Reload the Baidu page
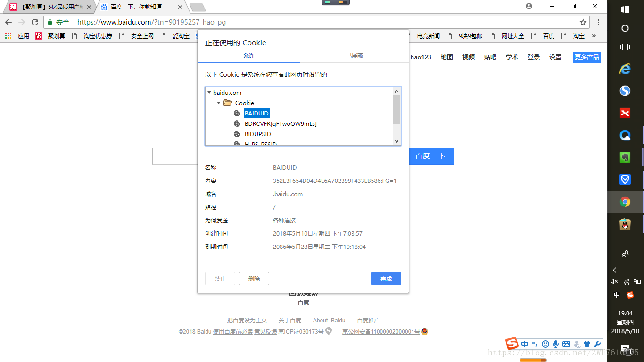The width and height of the screenshot is (644, 362). click(34, 22)
